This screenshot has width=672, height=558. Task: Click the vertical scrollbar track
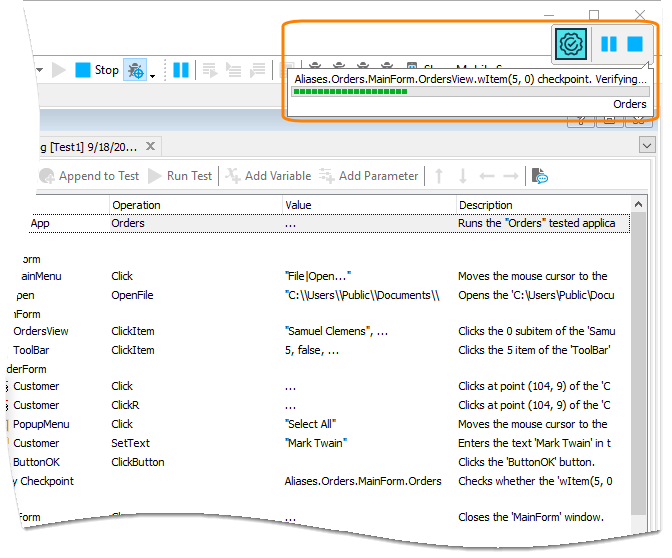(x=639, y=364)
